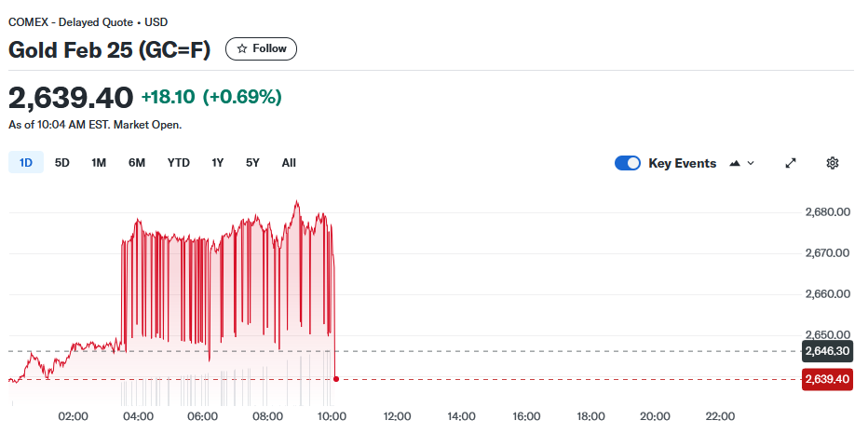Viewport: 868px width, 434px height.
Task: Click the 06:00 time axis label
Action: coord(203,416)
